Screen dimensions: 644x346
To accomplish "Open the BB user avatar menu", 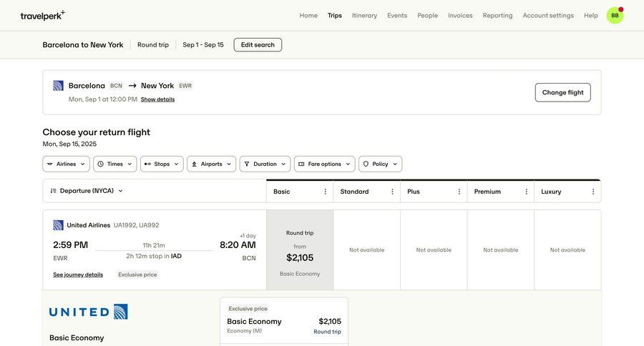I will (x=615, y=15).
